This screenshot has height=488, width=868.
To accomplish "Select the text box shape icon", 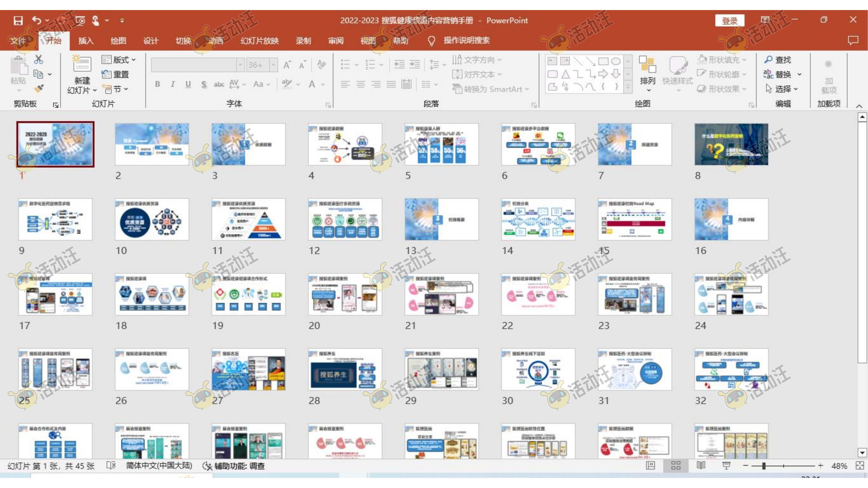I will click(552, 61).
